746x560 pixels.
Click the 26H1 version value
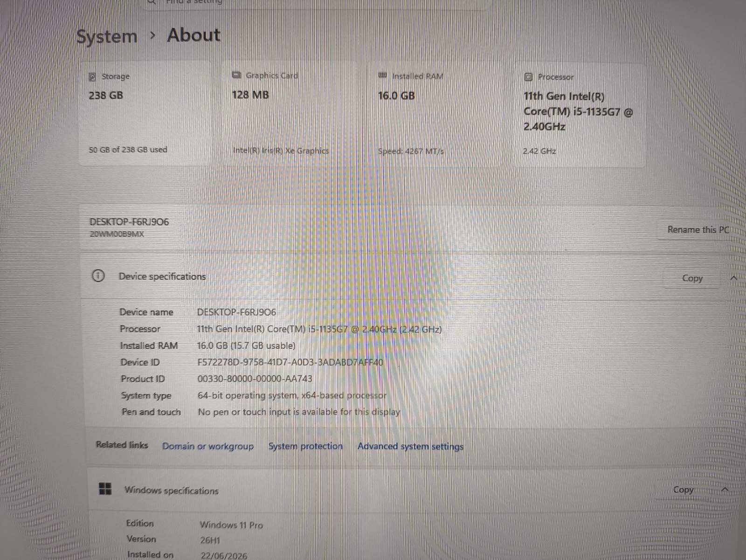[x=210, y=540]
